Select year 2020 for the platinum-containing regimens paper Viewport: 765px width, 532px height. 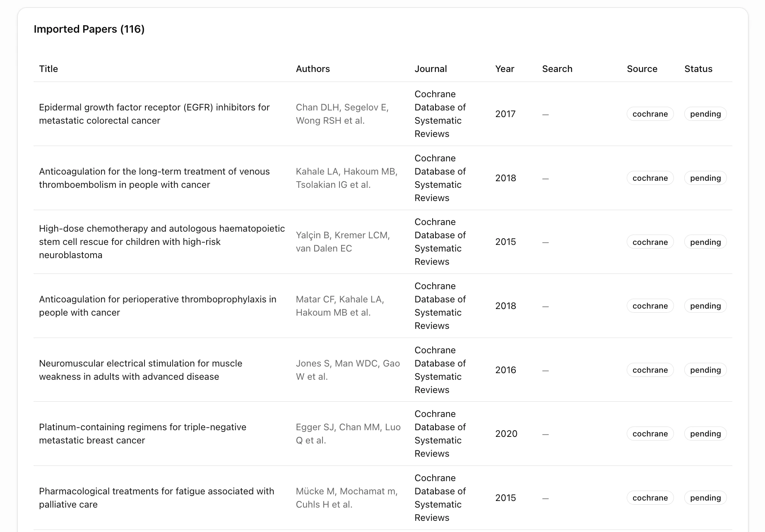coord(506,434)
